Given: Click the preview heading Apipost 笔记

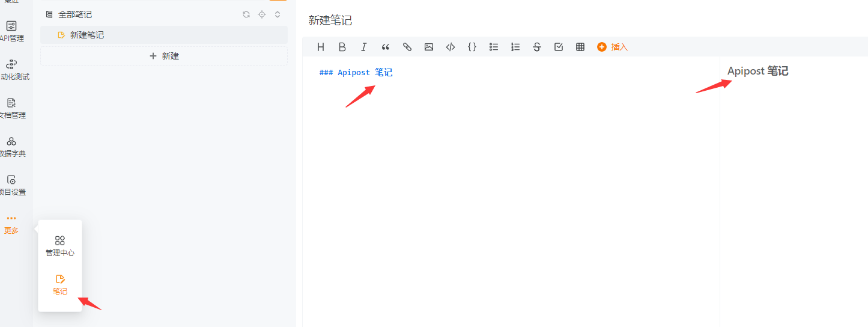Looking at the screenshot, I should (757, 71).
